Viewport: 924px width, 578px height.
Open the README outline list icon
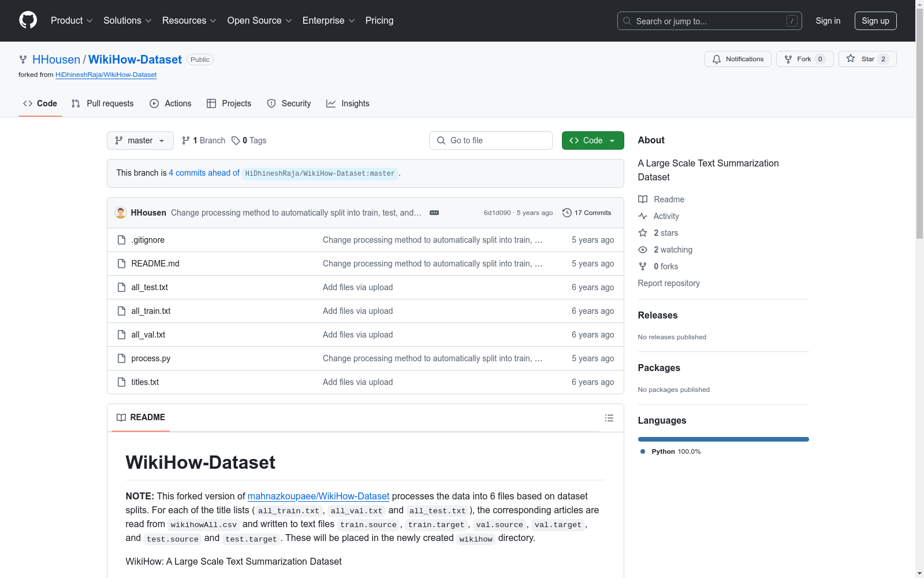pos(609,418)
